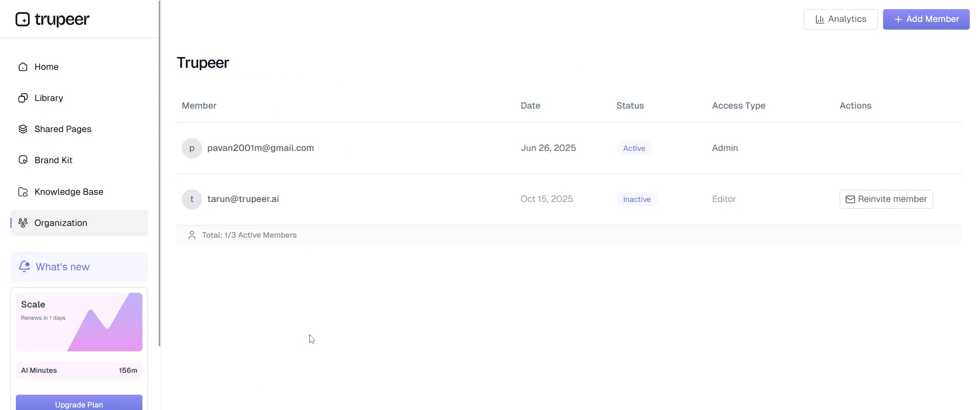Viewport: 980px width, 410px height.
Task: Click the What's new bell icon
Action: (24, 267)
